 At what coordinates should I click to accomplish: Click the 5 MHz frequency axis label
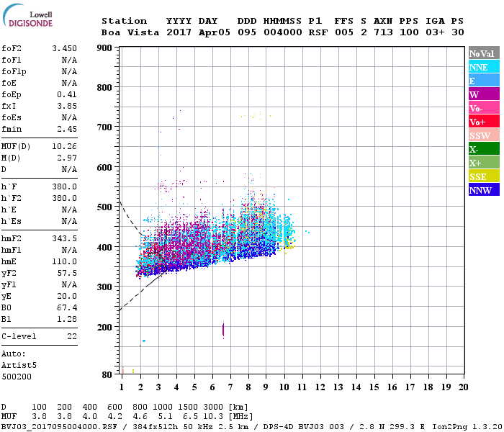tap(194, 387)
